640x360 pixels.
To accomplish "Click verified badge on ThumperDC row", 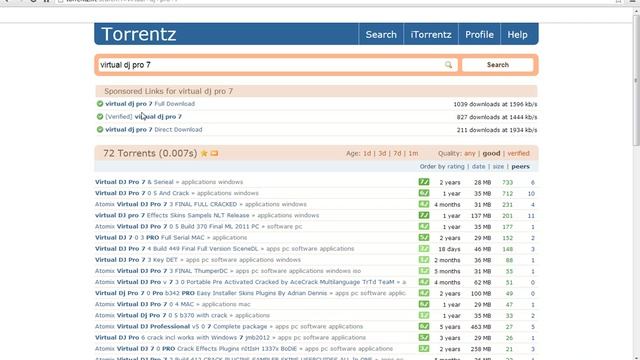I will [x=424, y=271].
